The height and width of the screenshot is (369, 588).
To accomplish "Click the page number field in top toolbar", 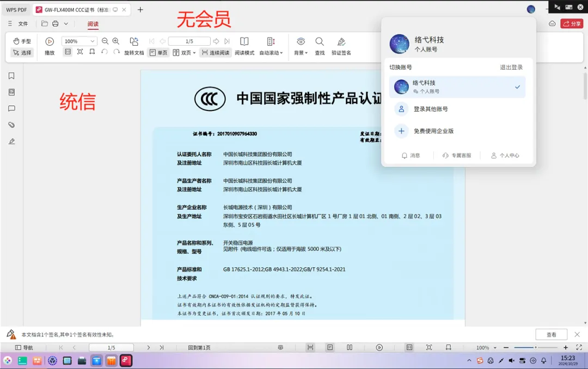I will (x=189, y=41).
